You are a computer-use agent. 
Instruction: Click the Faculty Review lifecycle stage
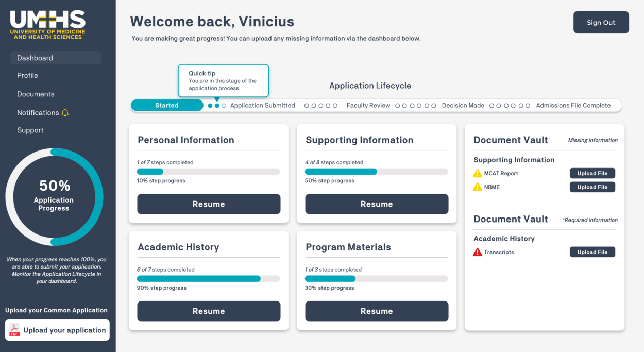[x=368, y=105]
